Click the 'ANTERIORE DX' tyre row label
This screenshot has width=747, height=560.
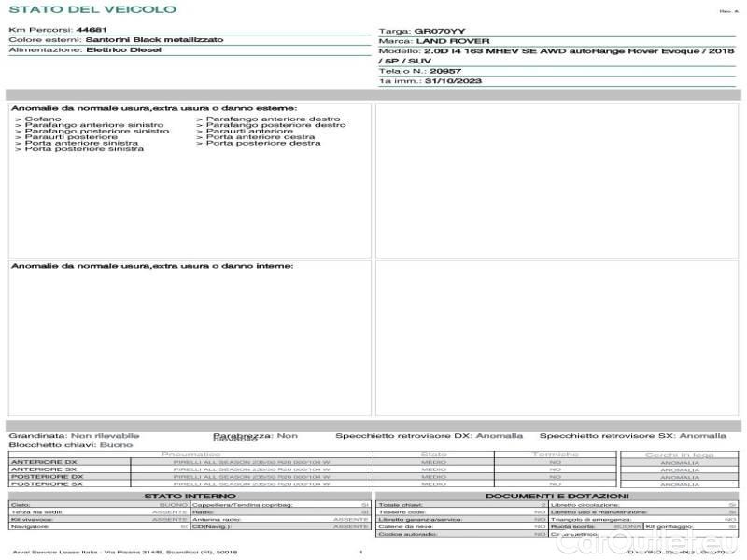pyautogui.click(x=44, y=462)
